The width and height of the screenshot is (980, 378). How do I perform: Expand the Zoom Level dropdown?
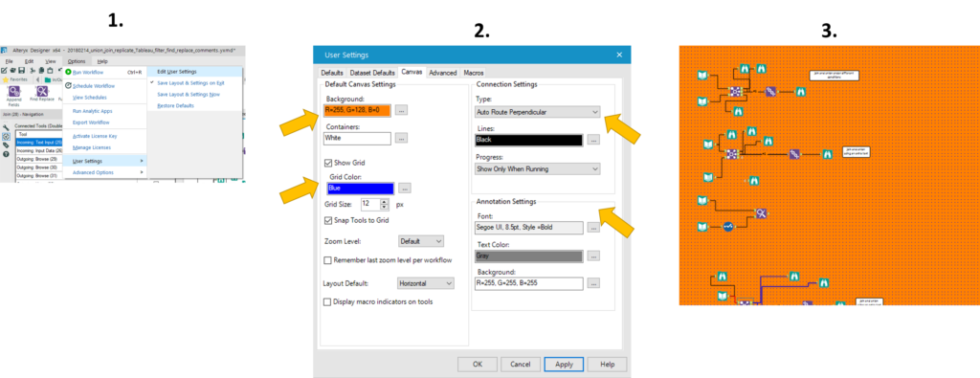[421, 241]
